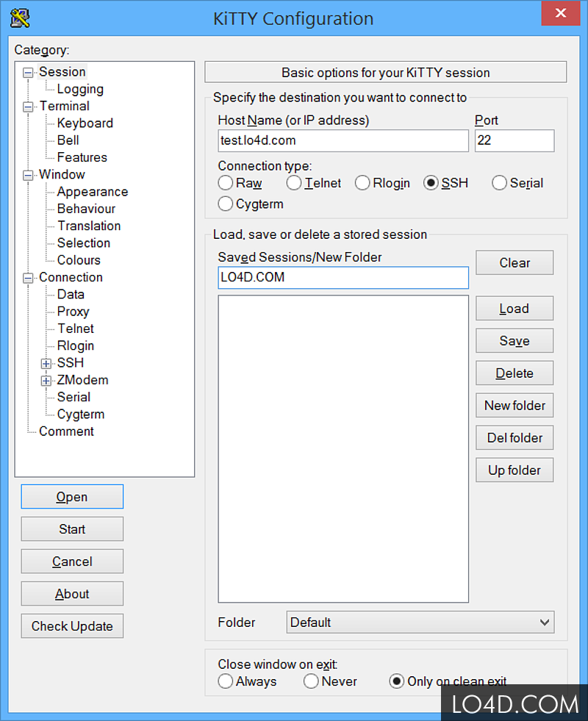Load the selected saved session
588x721 pixels.
pos(514,309)
